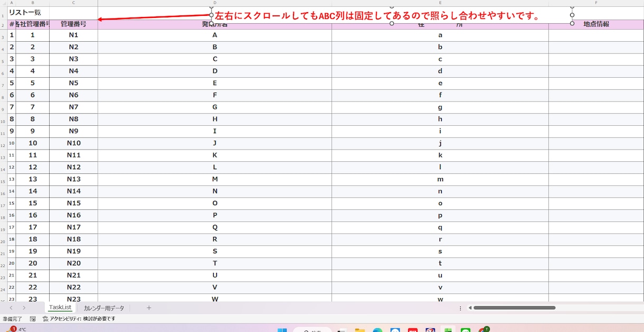The height and width of the screenshot is (332, 644).
Task: Select cell with uppercase C
Action: 214,59
